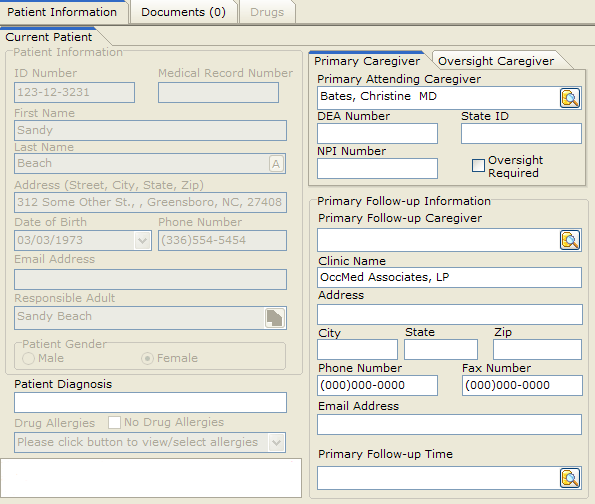The width and height of the screenshot is (595, 504).
Task: Switch to the Documents (0) tab
Action: coord(184,12)
